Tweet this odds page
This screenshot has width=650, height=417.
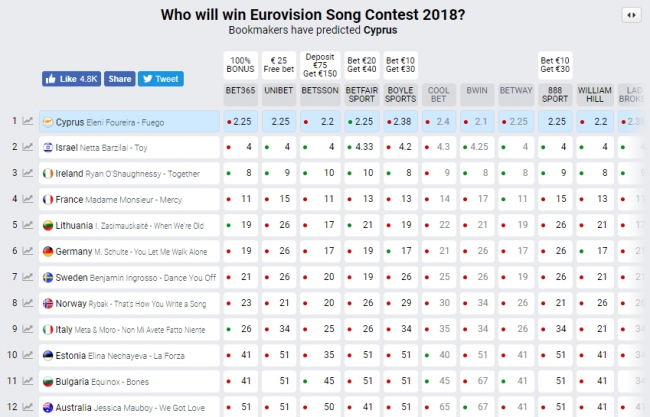[161, 79]
